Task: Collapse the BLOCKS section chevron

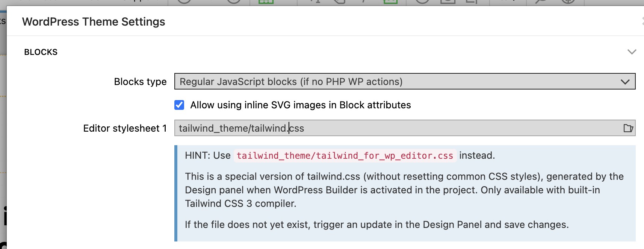Action: [x=632, y=52]
